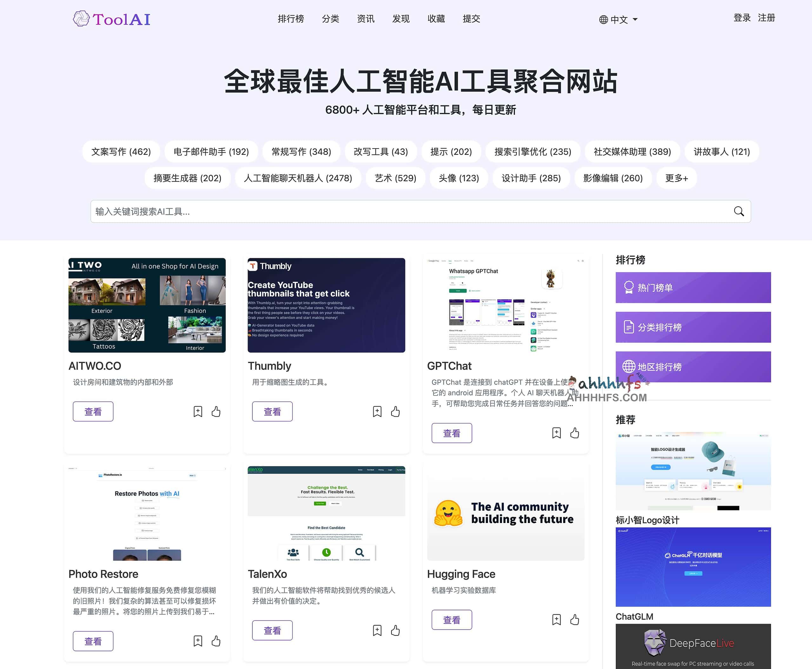Expand the 更多+ category list
The image size is (812, 669).
(676, 178)
